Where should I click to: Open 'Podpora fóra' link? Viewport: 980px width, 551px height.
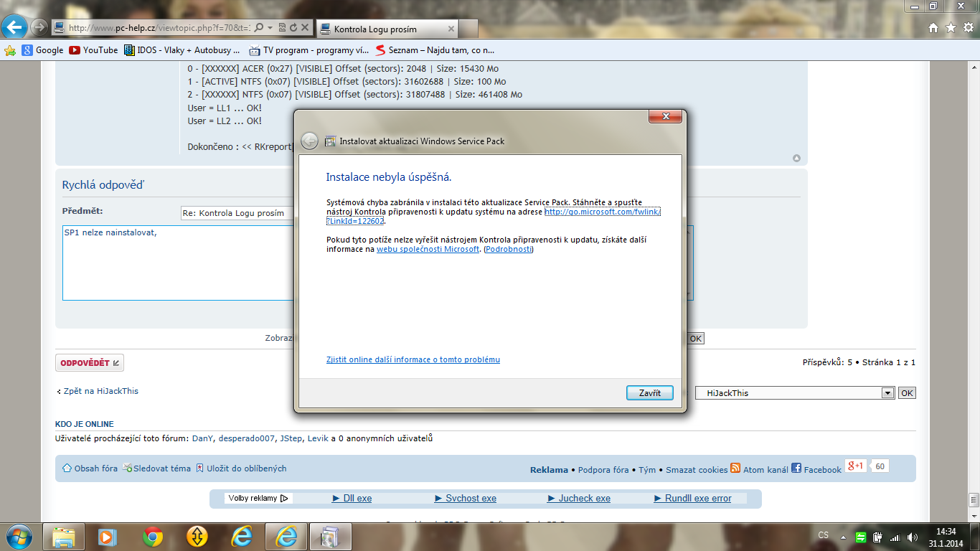[x=603, y=470]
